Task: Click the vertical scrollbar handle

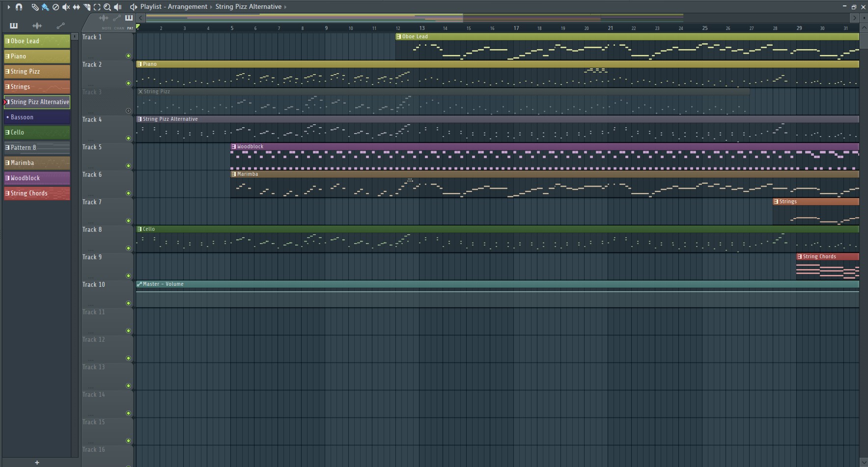Action: click(864, 40)
